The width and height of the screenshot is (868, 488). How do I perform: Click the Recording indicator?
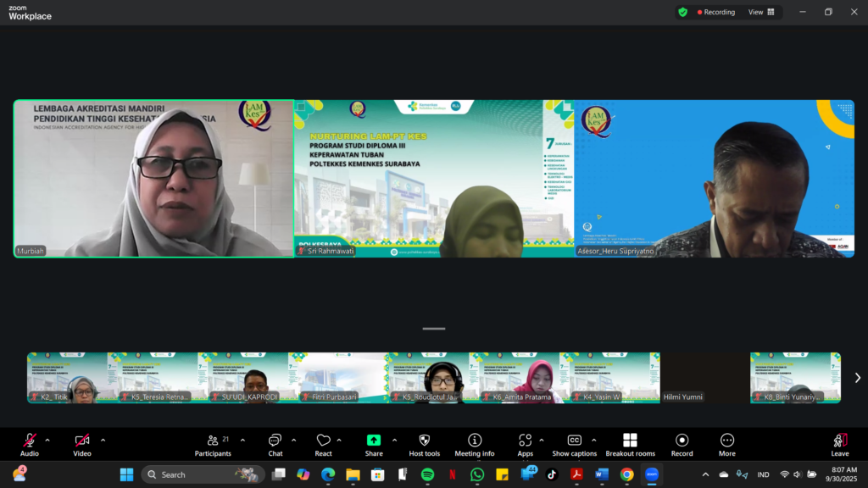[716, 12]
